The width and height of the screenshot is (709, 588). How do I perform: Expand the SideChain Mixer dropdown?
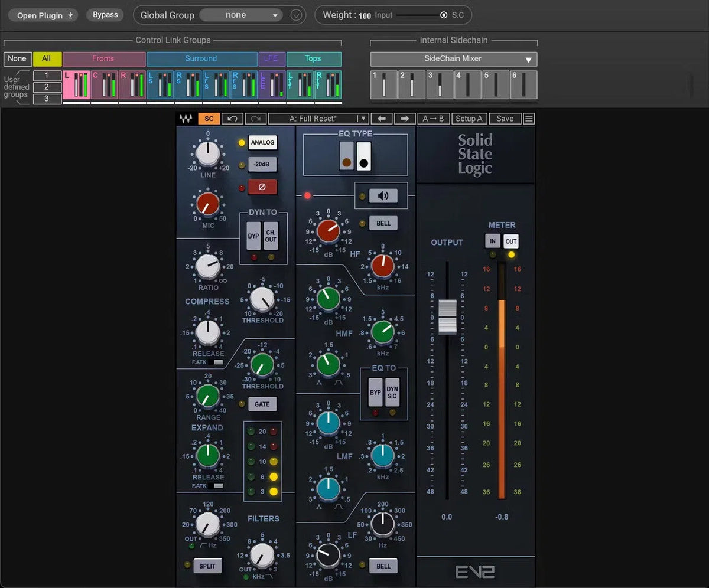tap(453, 59)
